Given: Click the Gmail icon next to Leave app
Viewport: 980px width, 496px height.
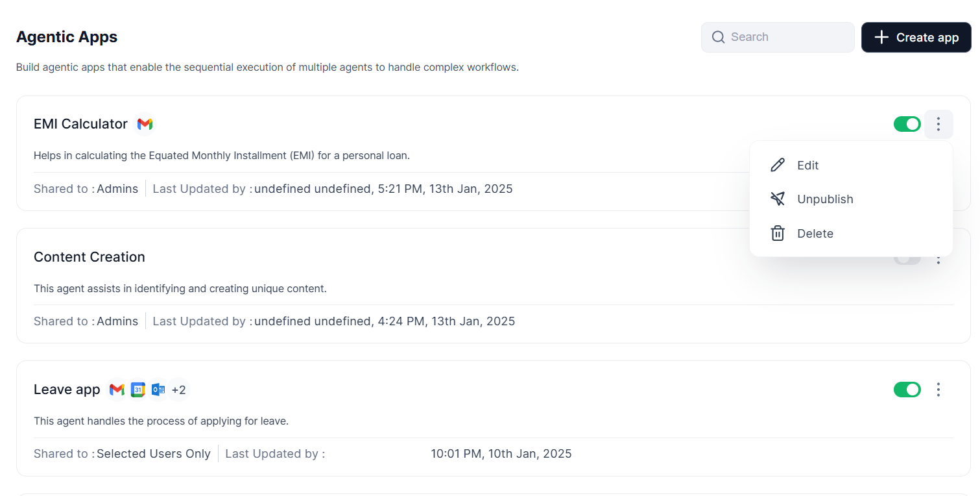Looking at the screenshot, I should tap(117, 390).
